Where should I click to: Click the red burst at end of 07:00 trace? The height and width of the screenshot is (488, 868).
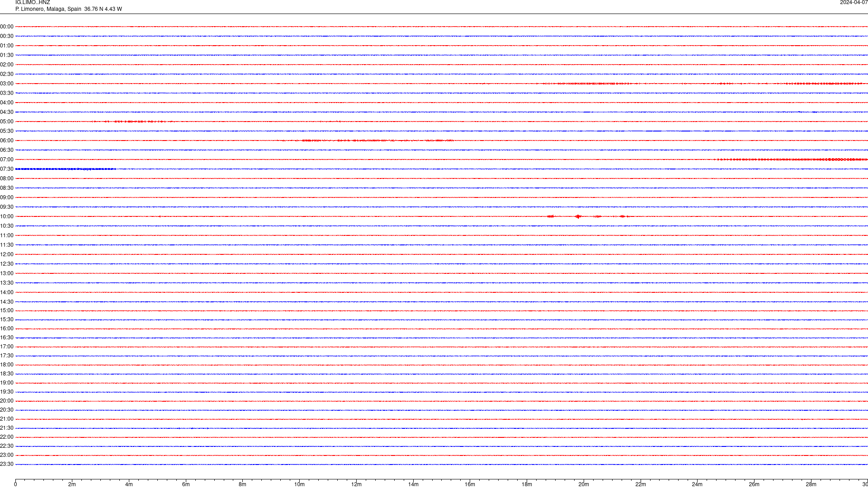[791, 160]
